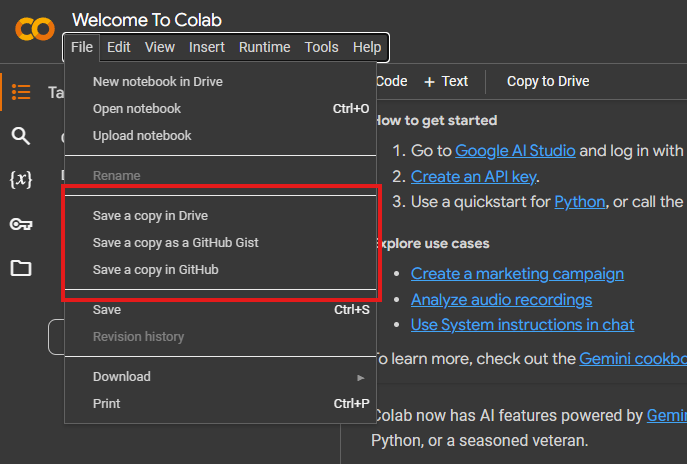Open the Download menu entry
The width and height of the screenshot is (687, 464).
(x=220, y=377)
